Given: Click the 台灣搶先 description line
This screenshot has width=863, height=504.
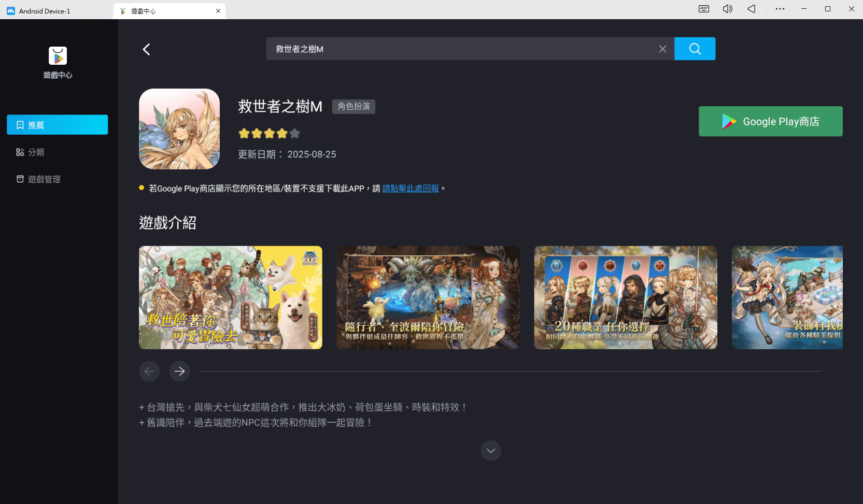Looking at the screenshot, I should tap(303, 408).
